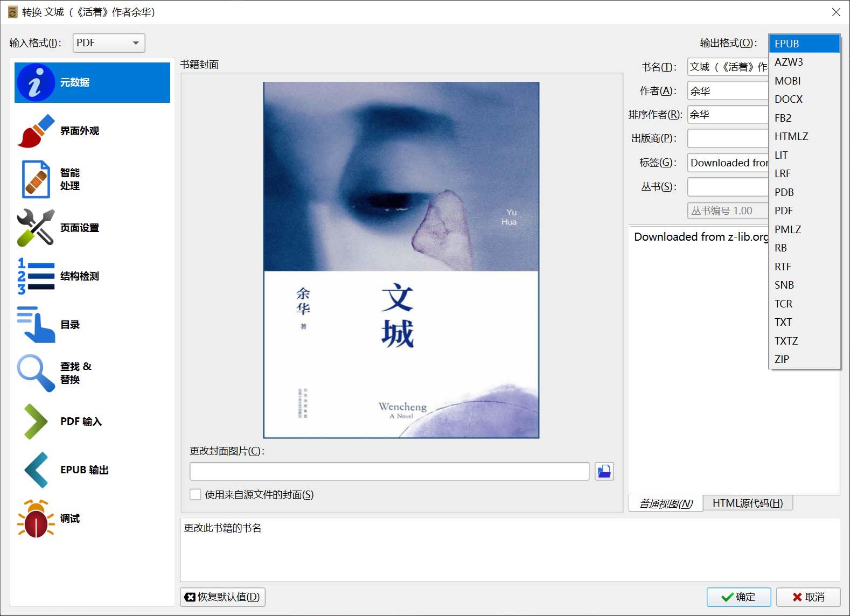The width and height of the screenshot is (850, 616).
Task: Click the 更改封面图片 path input field
Action: [x=389, y=471]
